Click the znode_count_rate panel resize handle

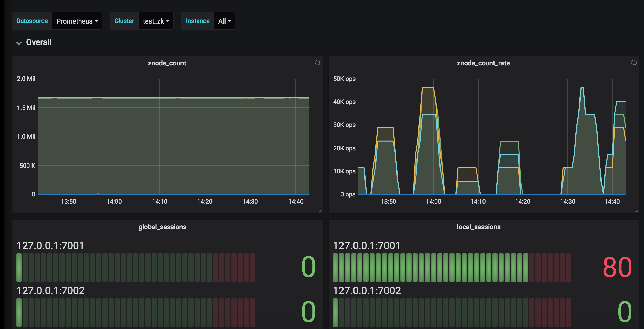[636, 211]
